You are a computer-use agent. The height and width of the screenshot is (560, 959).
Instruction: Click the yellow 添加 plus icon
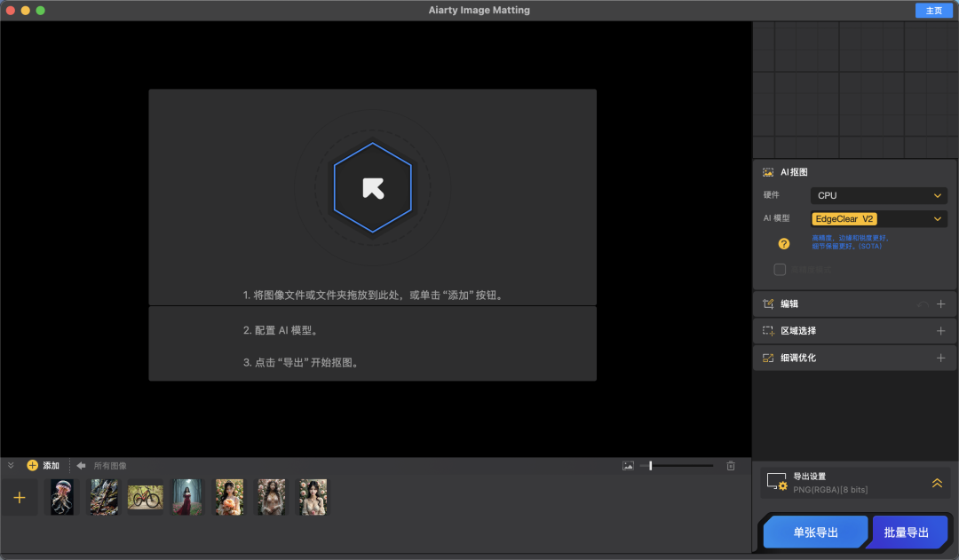[33, 465]
